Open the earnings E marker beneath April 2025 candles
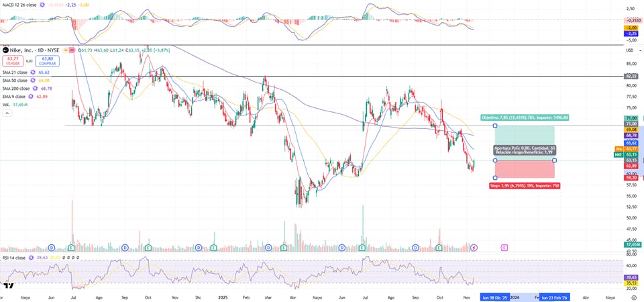The height and width of the screenshot is (302, 644). (284, 248)
